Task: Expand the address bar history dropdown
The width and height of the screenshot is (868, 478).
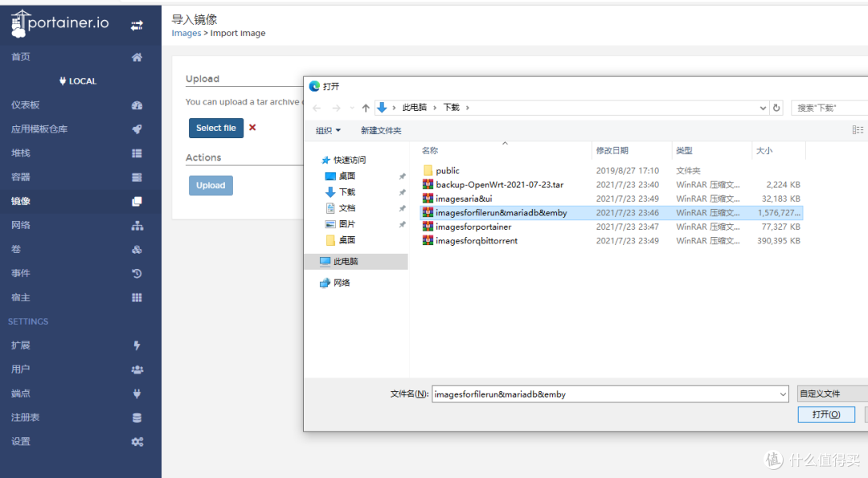Action: point(763,108)
